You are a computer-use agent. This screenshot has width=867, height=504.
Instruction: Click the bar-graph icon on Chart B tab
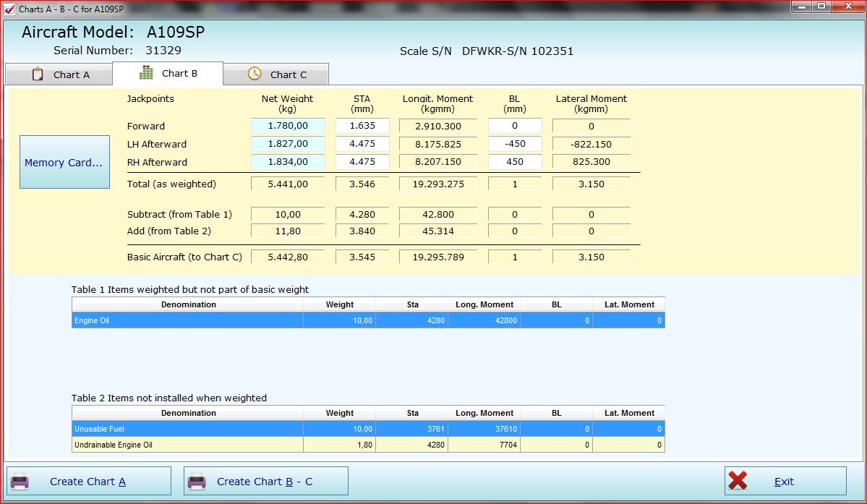click(147, 73)
